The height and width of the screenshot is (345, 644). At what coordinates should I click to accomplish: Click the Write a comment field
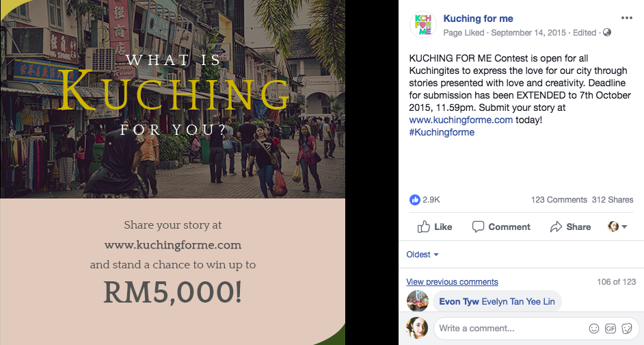coord(509,329)
